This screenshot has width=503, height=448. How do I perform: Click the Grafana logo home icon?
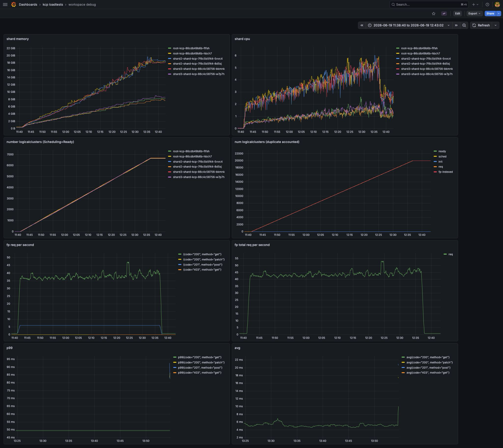14,4
